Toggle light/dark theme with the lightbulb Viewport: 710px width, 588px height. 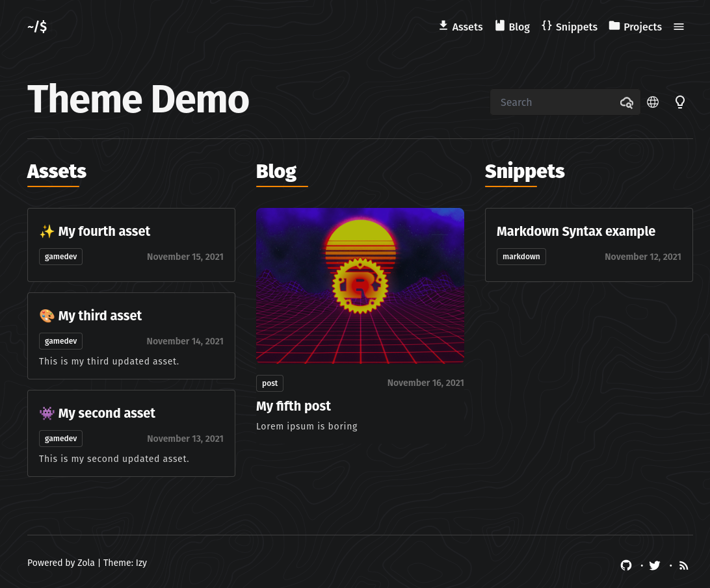pos(680,102)
